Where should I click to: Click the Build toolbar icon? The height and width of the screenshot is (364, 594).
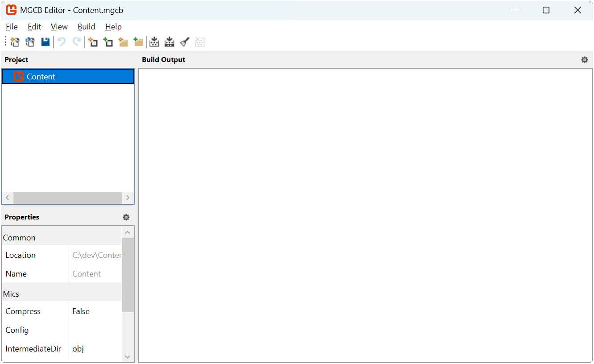click(154, 42)
